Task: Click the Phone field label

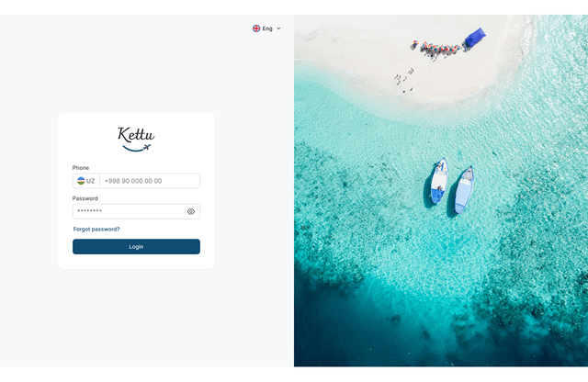Action: click(x=81, y=167)
